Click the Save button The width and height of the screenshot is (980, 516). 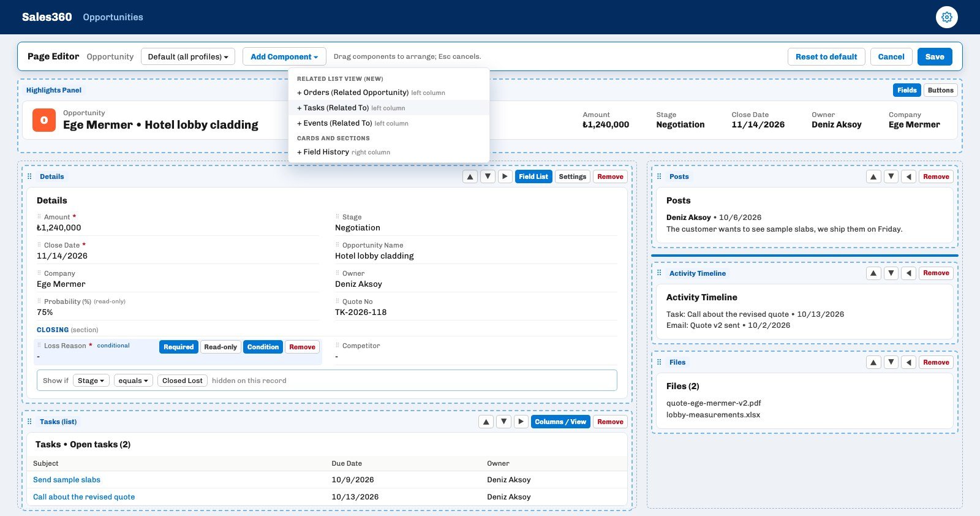(x=935, y=57)
